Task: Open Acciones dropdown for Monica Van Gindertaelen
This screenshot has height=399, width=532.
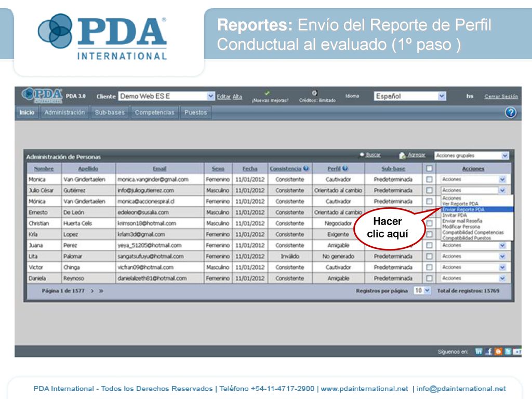Action: (474, 179)
